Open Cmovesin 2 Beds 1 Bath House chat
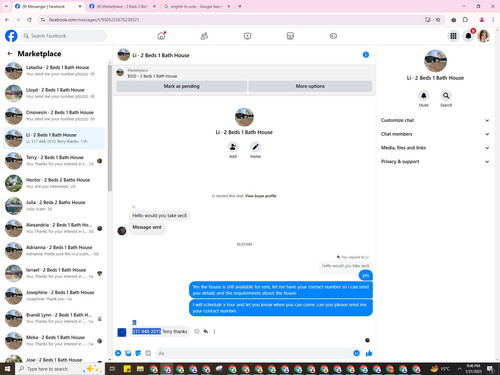This screenshot has width=500, height=375. coord(54,116)
